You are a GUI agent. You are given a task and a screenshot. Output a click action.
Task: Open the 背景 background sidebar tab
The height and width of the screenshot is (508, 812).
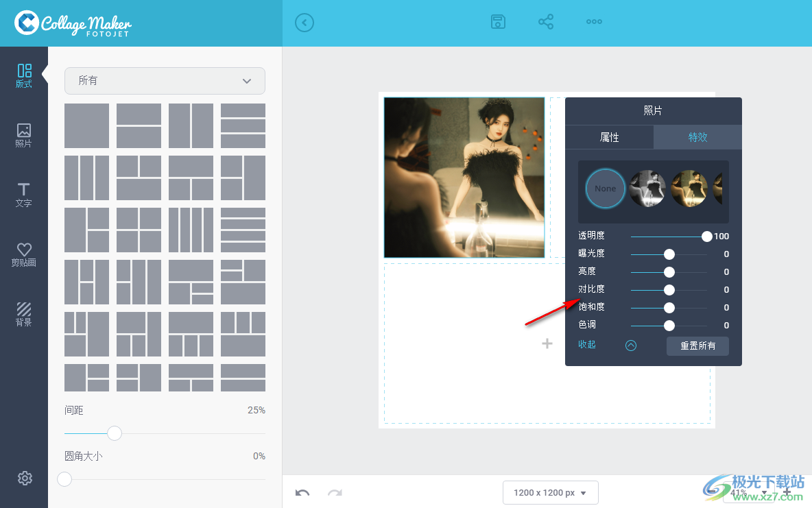pyautogui.click(x=24, y=314)
